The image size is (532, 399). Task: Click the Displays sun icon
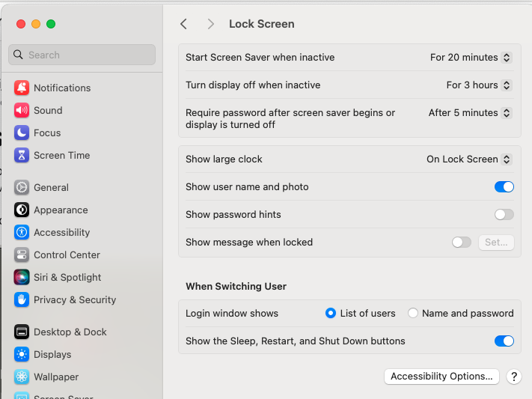pyautogui.click(x=22, y=354)
